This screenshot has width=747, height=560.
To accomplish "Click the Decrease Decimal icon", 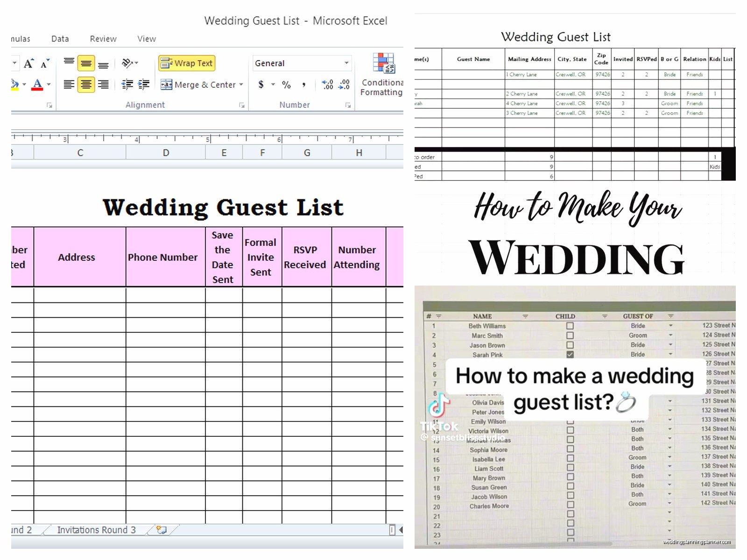I will click(344, 84).
